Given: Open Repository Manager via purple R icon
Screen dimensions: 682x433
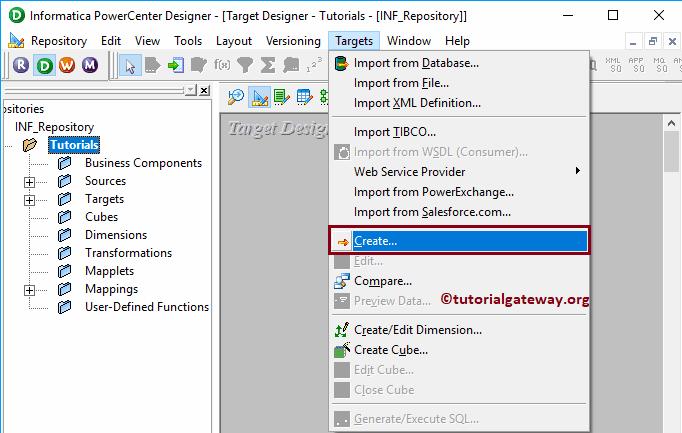Looking at the screenshot, I should 21,65.
